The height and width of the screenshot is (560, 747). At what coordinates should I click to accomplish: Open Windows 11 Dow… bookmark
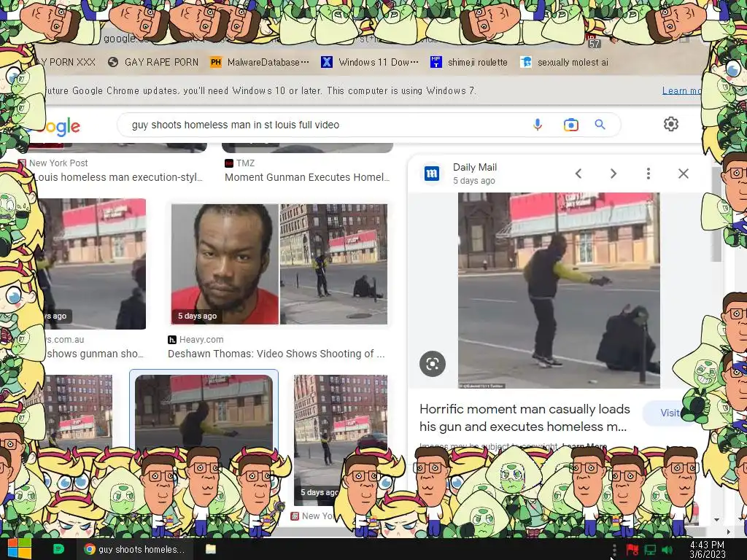point(370,63)
